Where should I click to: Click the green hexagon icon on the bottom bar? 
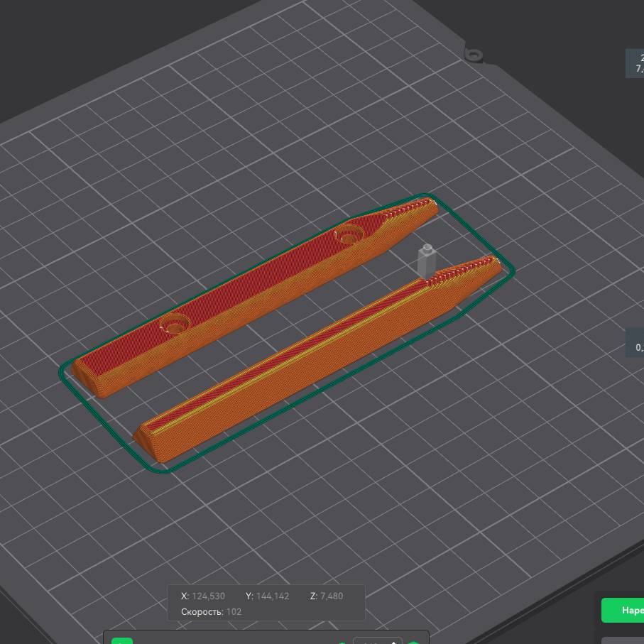pyautogui.click(x=413, y=642)
